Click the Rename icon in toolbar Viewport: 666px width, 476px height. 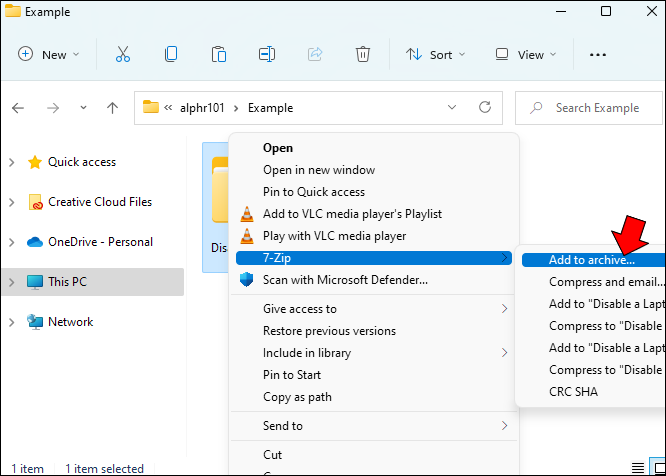266,55
